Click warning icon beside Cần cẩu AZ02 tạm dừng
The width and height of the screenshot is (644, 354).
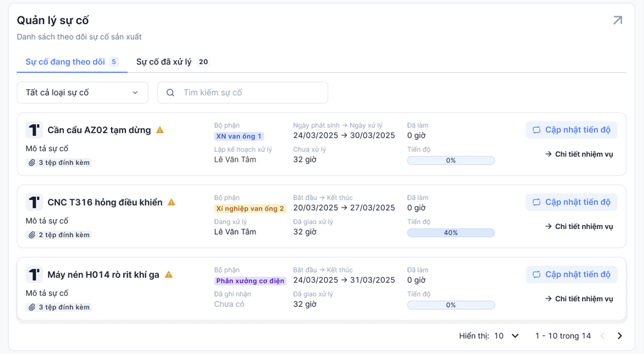(160, 130)
